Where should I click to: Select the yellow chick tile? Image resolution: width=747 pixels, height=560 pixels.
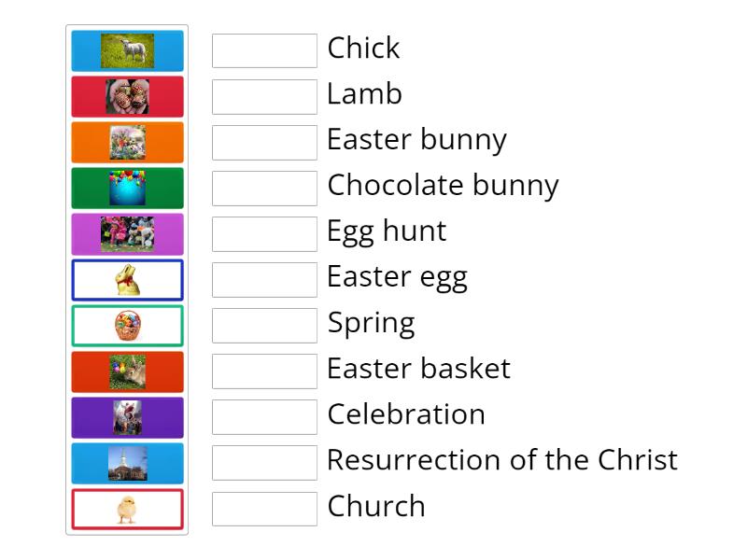[128, 509]
